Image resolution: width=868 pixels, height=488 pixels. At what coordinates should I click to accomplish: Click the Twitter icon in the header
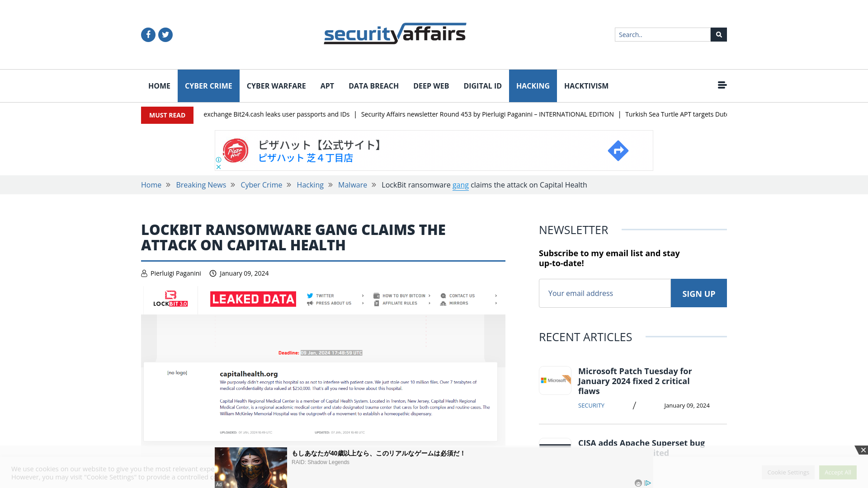(x=166, y=34)
